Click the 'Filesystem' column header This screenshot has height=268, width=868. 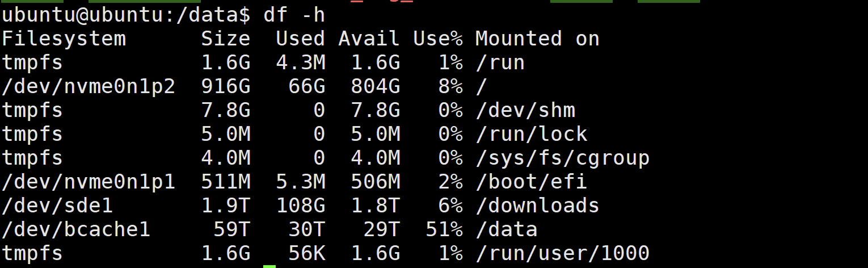(64, 39)
